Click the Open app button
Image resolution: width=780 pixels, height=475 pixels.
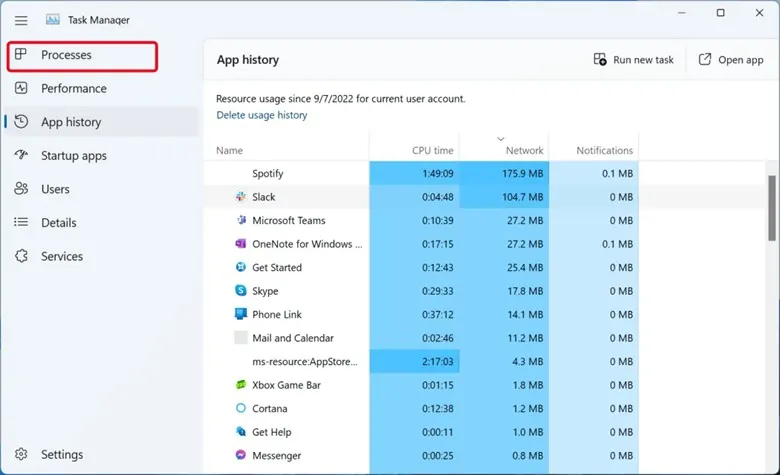pyautogui.click(x=731, y=60)
